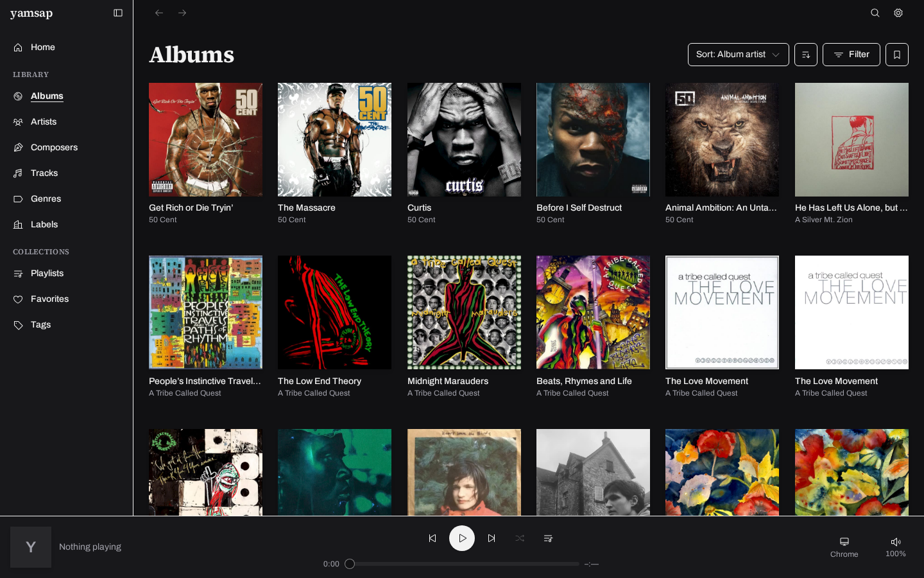Screen dimensions: 924x578
Task: Open the Filter options
Action: (851, 55)
